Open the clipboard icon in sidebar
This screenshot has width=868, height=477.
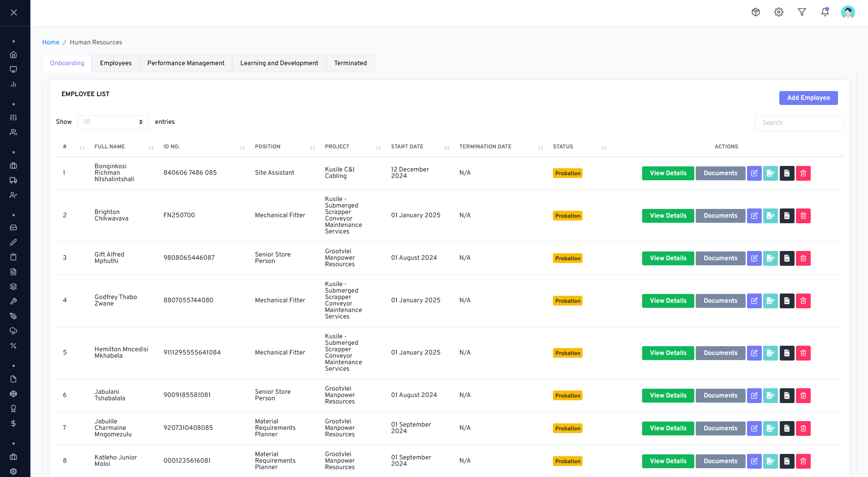pos(13,257)
